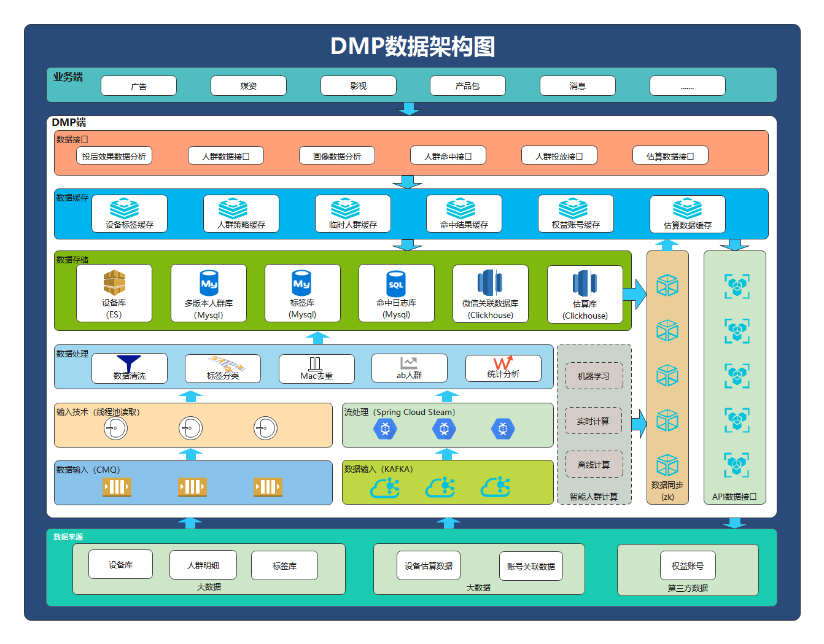Click the 数据存储 layer label
This screenshot has height=644, width=824.
72,260
